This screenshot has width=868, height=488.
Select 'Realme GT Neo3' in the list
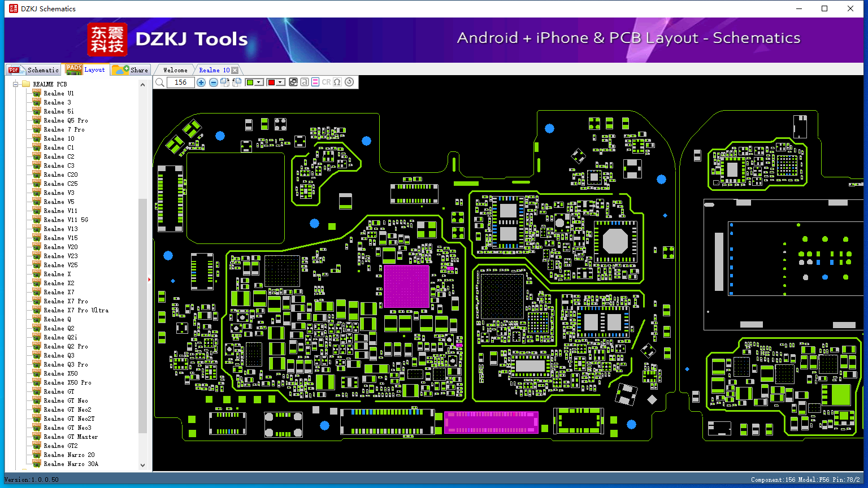67,428
